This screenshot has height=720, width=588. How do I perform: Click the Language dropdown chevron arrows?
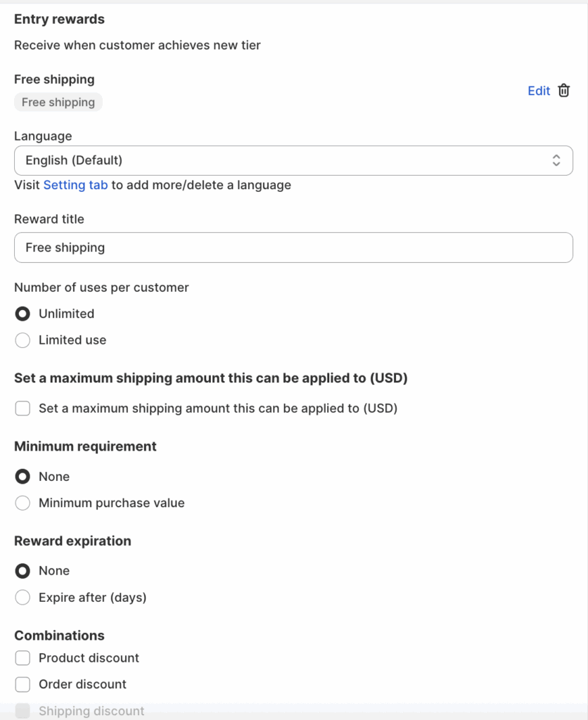[556, 160]
